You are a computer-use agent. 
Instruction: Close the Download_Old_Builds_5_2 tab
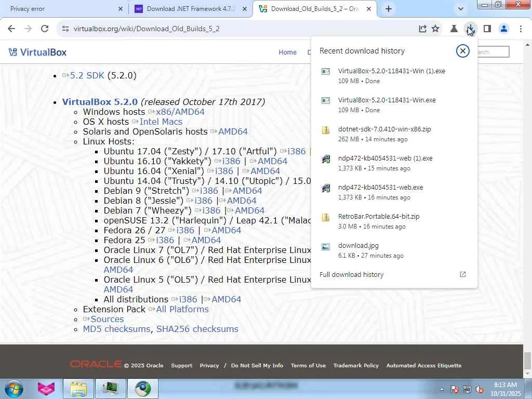click(369, 9)
